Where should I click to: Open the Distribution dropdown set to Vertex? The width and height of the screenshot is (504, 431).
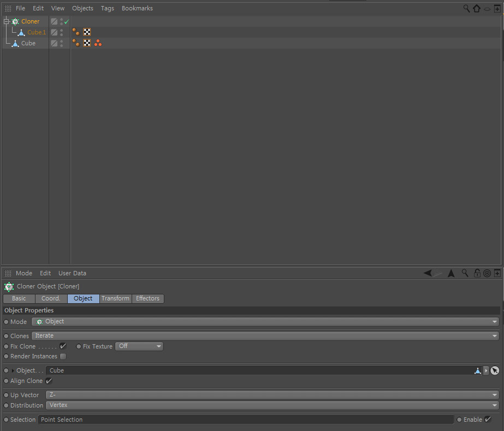272,405
